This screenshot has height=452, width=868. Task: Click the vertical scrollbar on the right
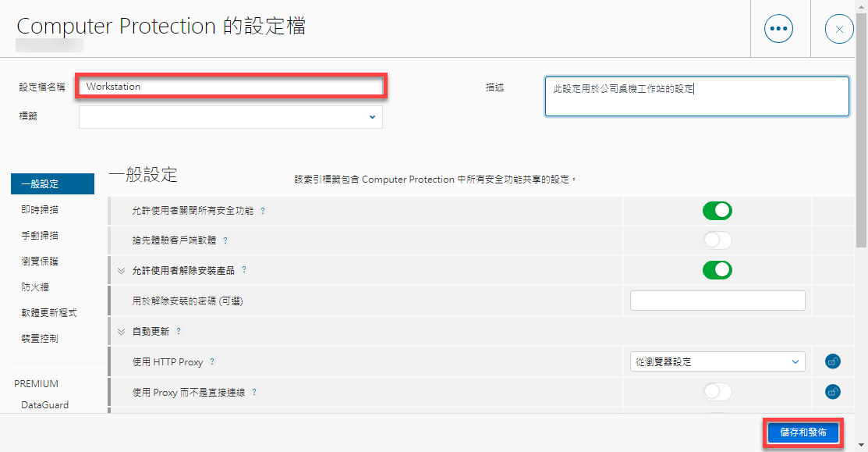pos(862,156)
